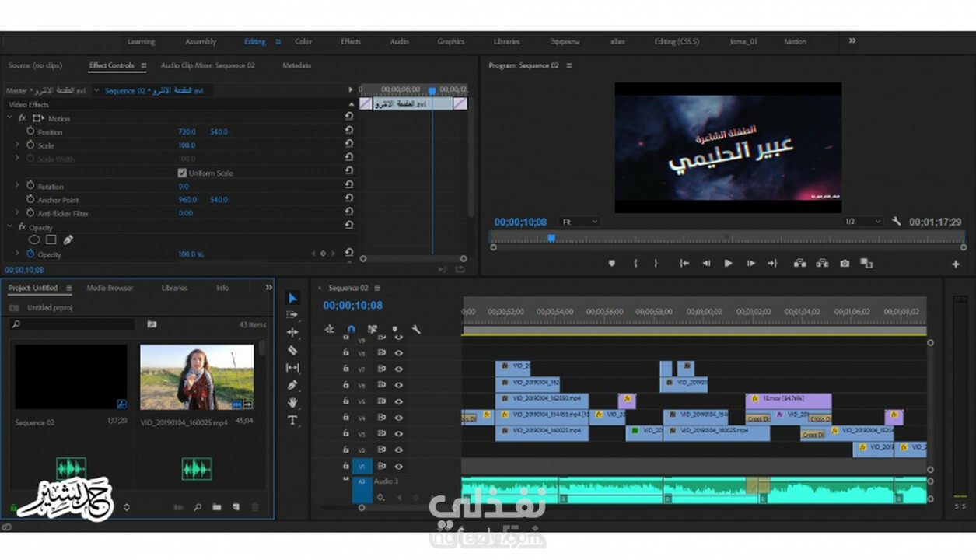Step forward one frame
976x560 pixels.
click(750, 264)
